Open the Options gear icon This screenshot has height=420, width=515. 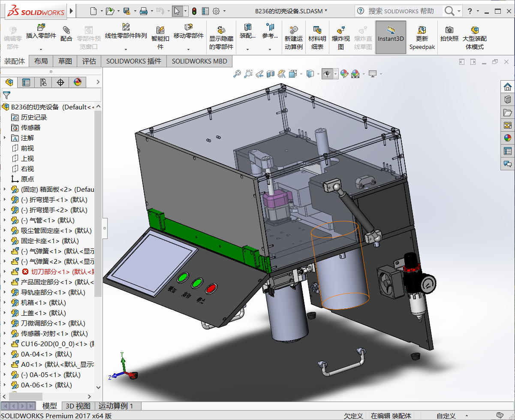pos(216,11)
